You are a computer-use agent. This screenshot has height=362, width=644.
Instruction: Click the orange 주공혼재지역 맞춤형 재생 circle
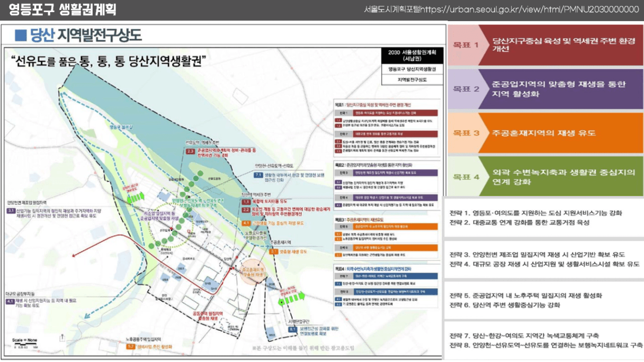click(253, 273)
